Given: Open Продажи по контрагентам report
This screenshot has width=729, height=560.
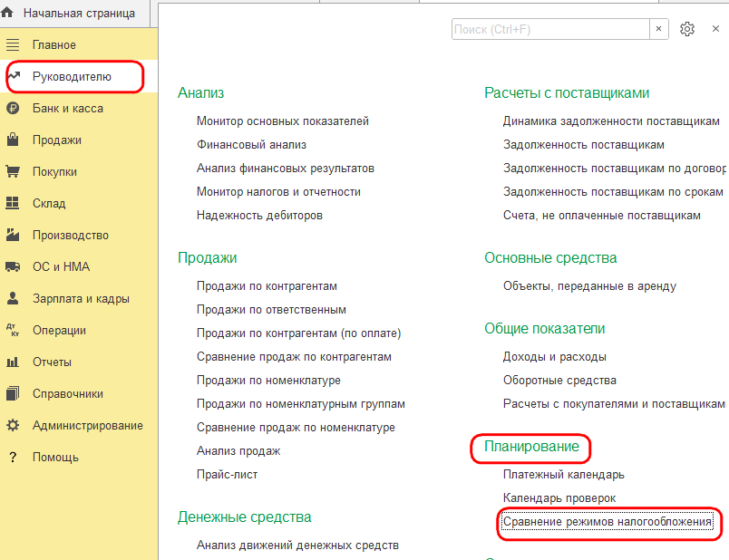Looking at the screenshot, I should (x=267, y=285).
